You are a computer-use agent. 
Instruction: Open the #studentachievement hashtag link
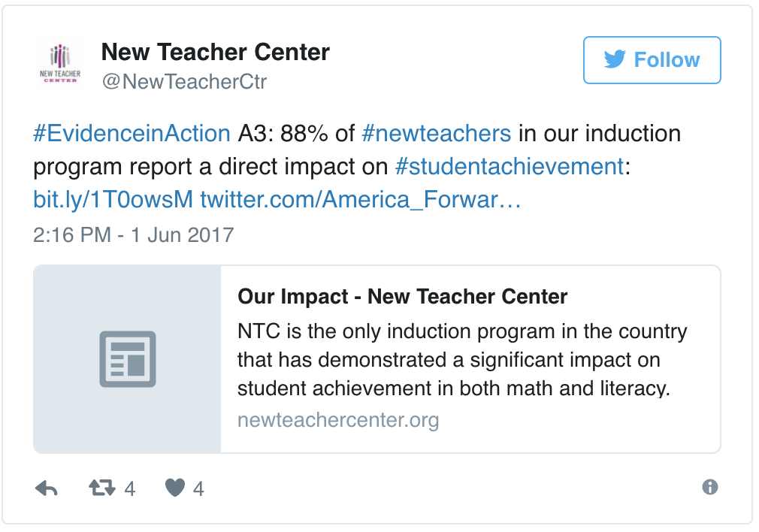point(509,166)
